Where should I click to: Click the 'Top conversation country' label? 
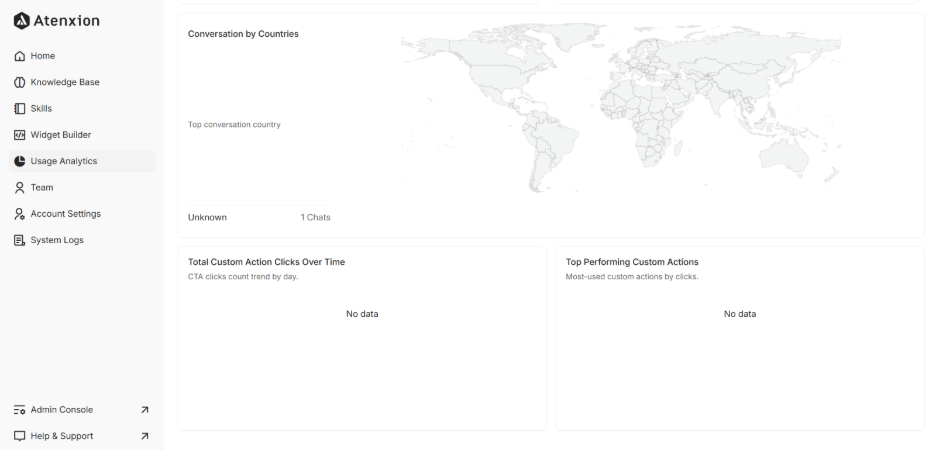(234, 124)
